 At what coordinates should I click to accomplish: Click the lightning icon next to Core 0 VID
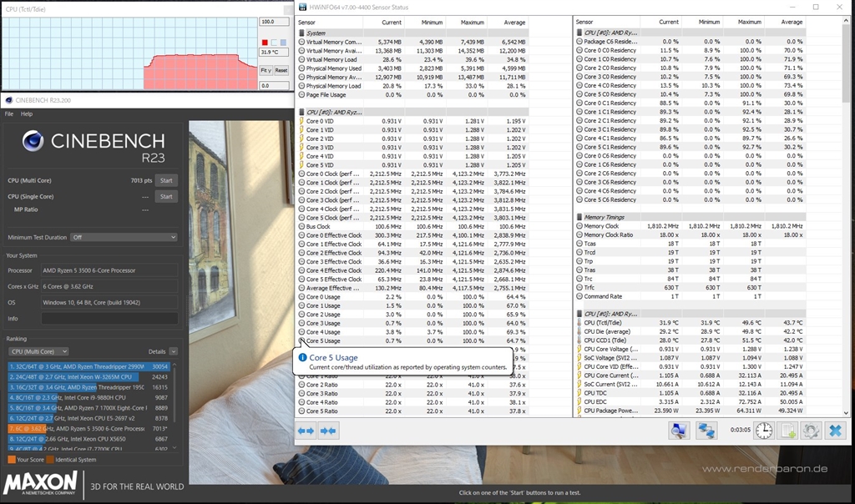coord(301,121)
